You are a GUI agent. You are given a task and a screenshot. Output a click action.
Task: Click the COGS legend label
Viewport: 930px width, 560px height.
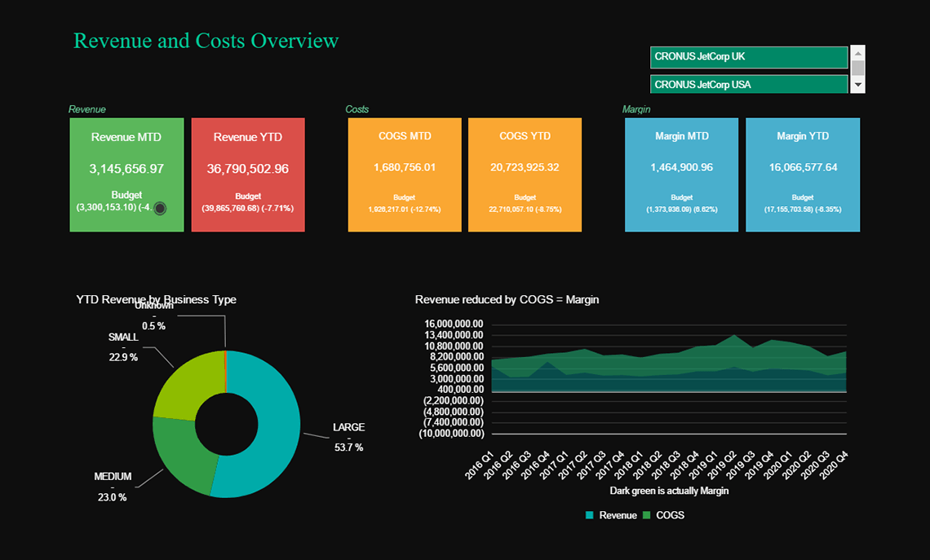pyautogui.click(x=671, y=515)
